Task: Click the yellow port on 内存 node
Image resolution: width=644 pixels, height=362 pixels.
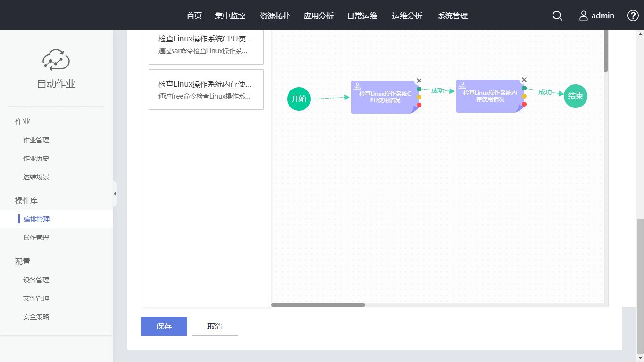Action: point(524,96)
